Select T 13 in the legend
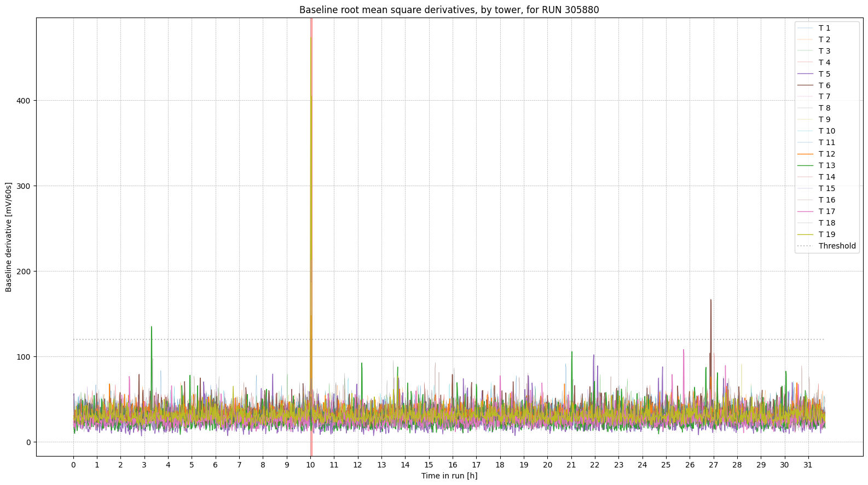868x485 pixels. [x=826, y=165]
